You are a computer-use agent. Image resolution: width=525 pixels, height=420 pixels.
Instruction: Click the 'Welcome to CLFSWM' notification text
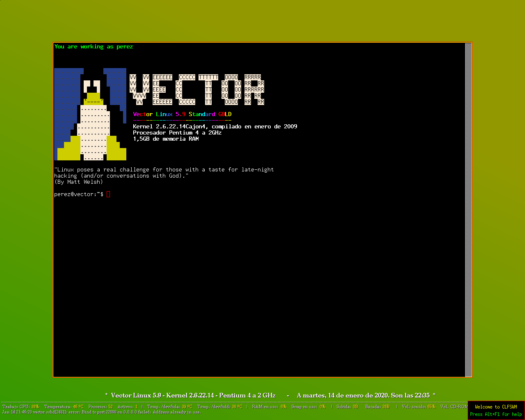tap(496, 407)
